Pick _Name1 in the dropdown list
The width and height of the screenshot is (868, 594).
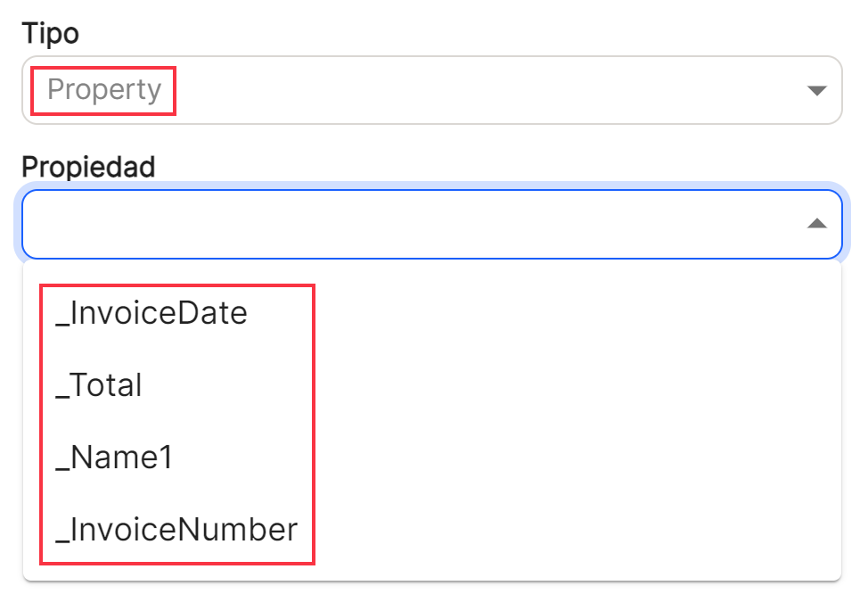(x=432, y=458)
